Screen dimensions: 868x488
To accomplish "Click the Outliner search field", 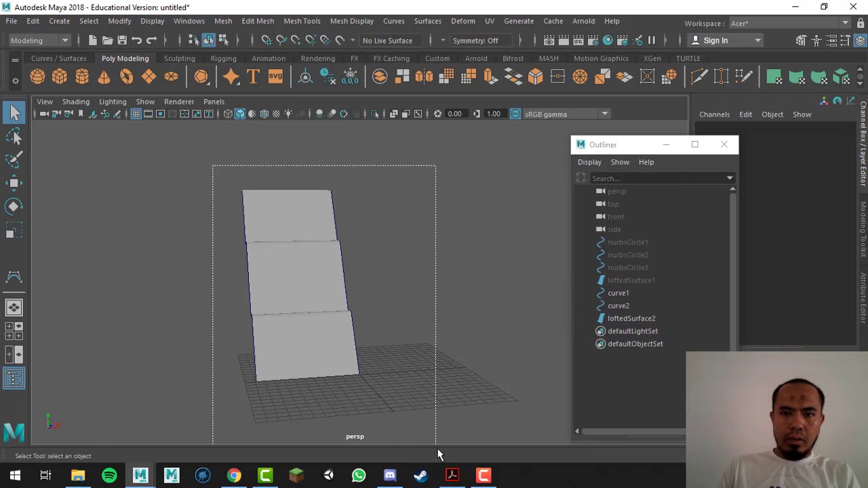I will click(657, 178).
